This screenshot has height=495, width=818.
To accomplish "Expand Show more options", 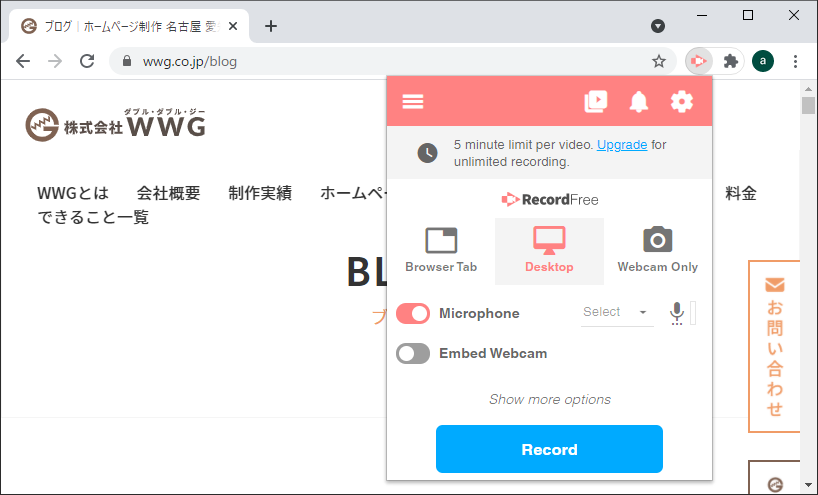I will [x=549, y=399].
